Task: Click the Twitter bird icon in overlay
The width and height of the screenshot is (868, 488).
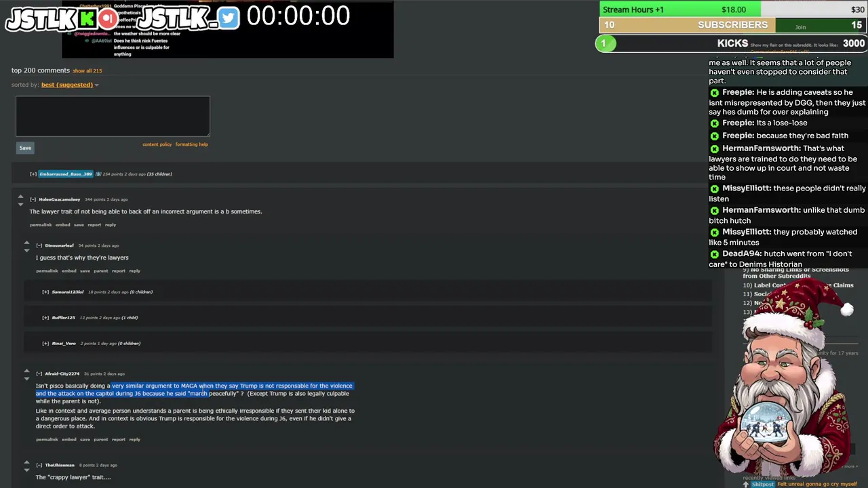Action: tap(229, 18)
